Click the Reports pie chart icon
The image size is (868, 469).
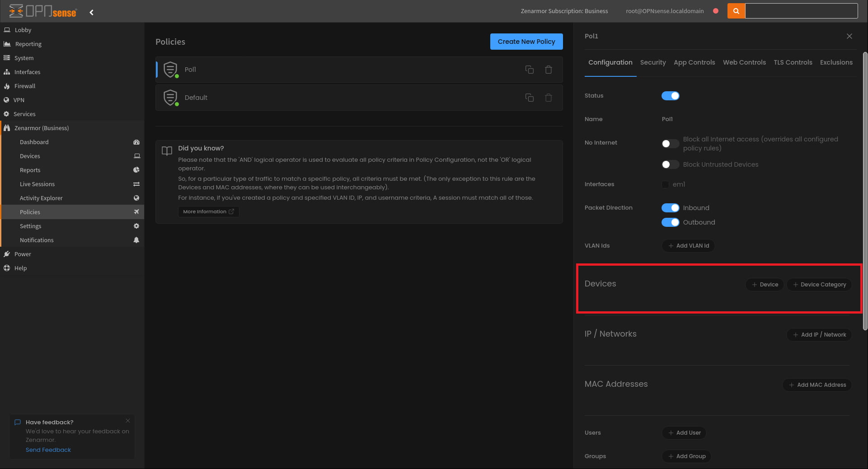pos(136,170)
